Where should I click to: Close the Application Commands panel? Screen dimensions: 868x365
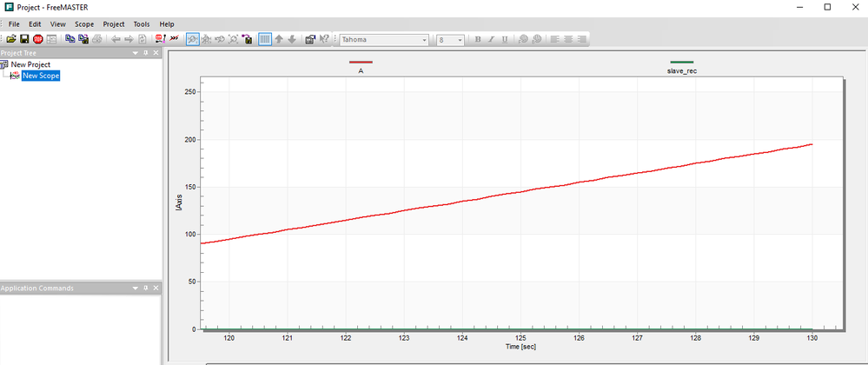click(156, 289)
